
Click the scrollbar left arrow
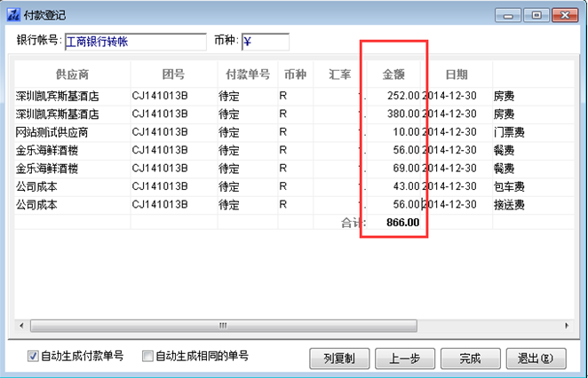click(x=21, y=326)
